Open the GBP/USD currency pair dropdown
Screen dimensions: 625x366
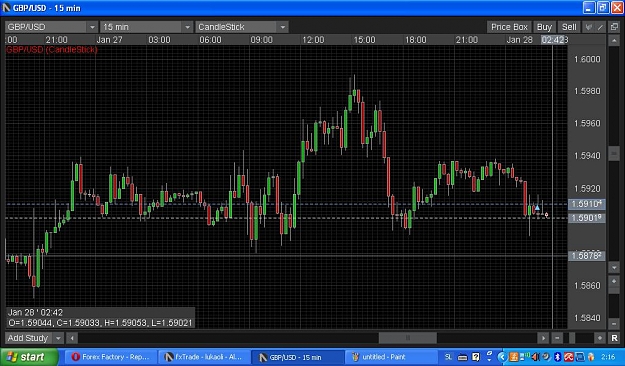click(51, 27)
